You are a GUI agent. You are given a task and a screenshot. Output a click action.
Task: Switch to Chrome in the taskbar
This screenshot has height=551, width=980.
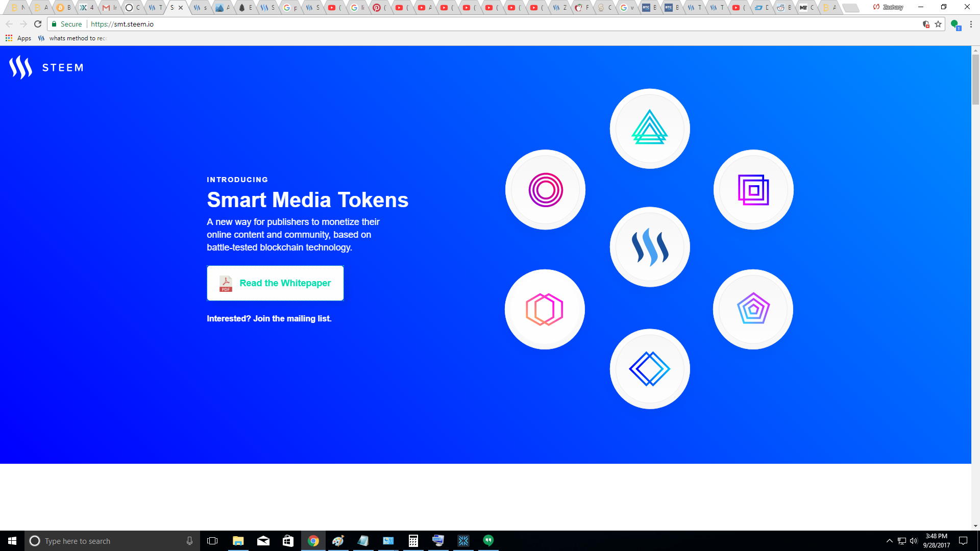click(313, 541)
